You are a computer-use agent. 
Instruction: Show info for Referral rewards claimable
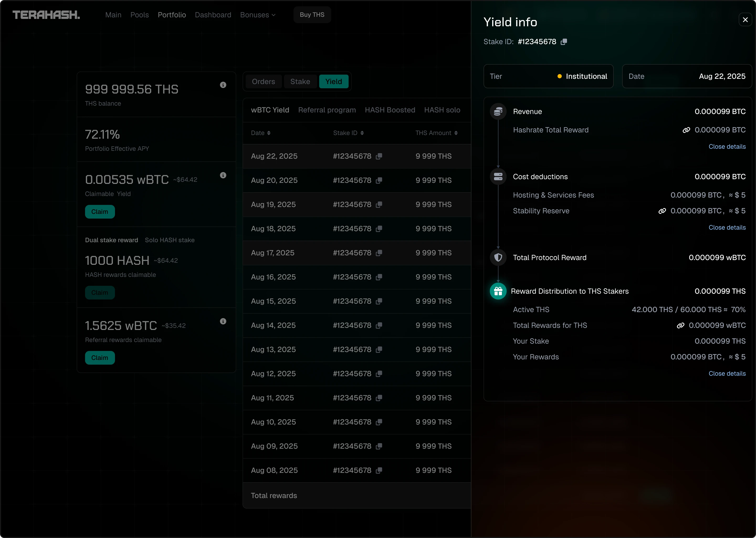click(223, 321)
